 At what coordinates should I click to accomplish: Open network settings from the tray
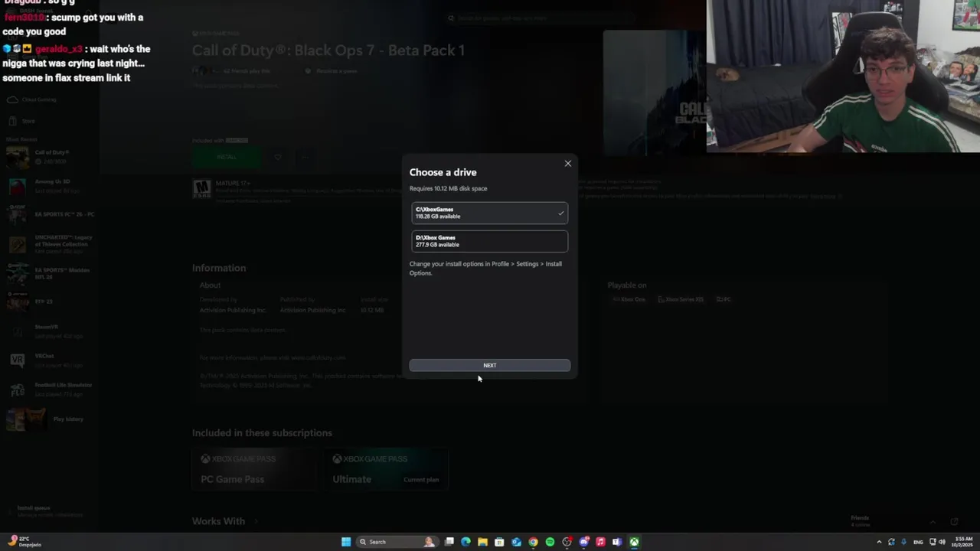pos(933,542)
